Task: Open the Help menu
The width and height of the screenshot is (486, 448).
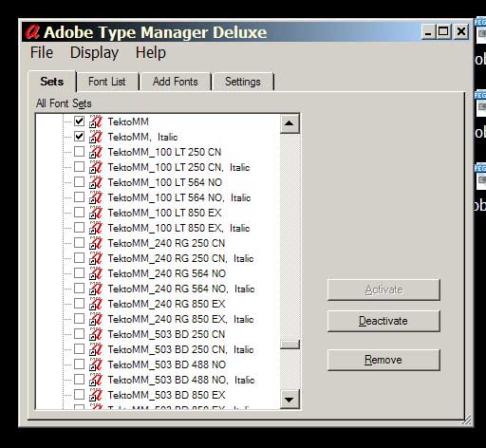Action: pyautogui.click(x=151, y=52)
